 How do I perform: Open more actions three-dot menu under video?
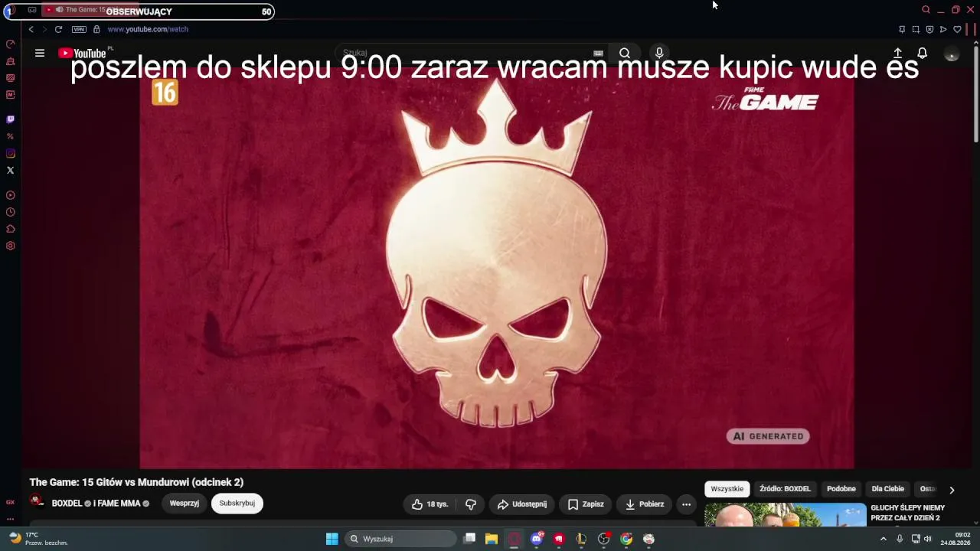pyautogui.click(x=686, y=504)
